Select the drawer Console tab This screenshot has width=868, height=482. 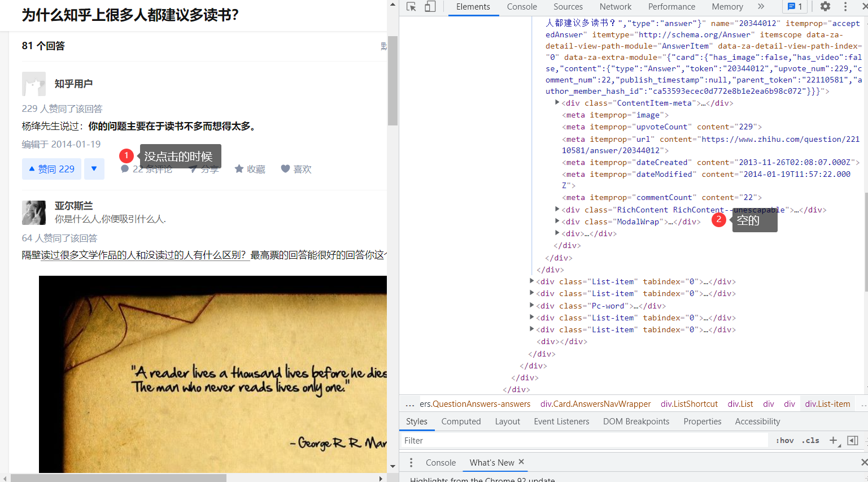(440, 463)
